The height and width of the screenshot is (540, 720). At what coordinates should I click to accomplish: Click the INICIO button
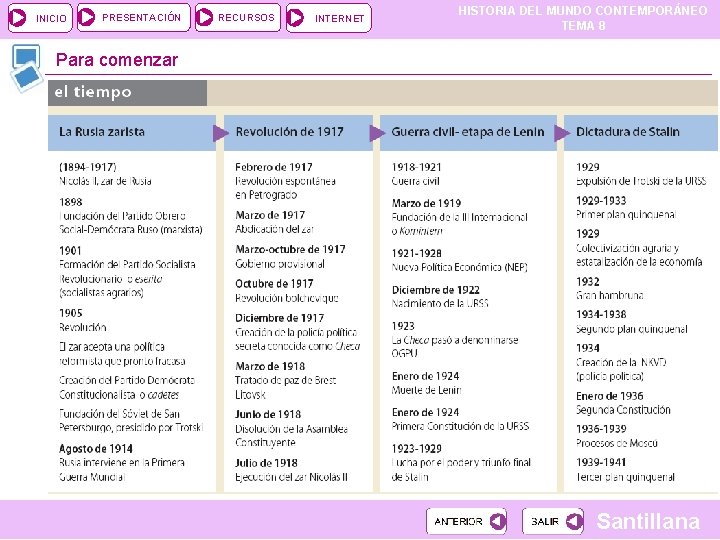click(x=40, y=18)
